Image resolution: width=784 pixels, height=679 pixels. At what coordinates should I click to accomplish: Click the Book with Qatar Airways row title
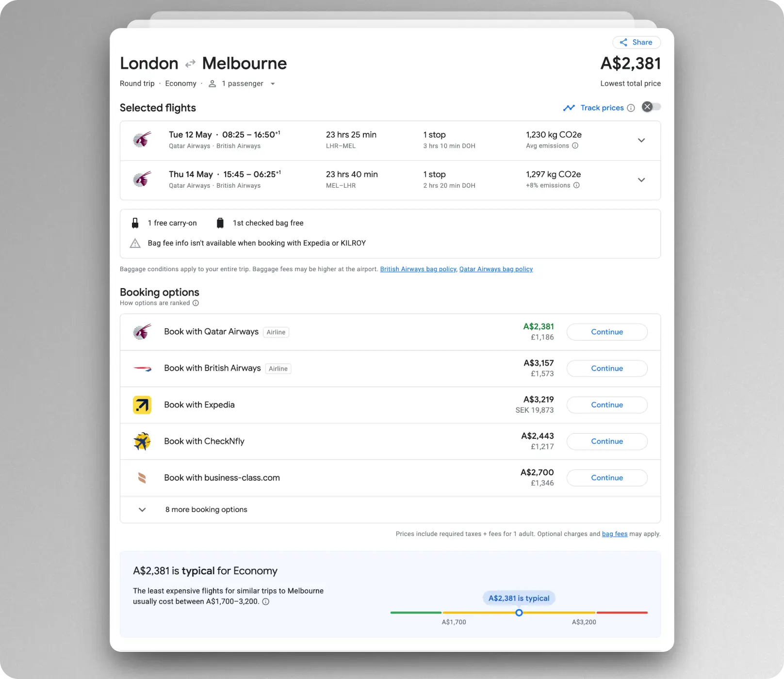click(211, 332)
